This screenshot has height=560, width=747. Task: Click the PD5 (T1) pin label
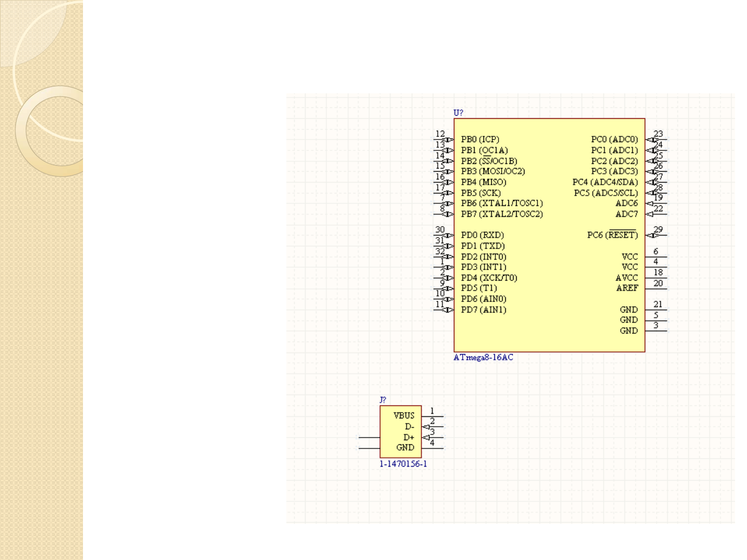pos(479,288)
